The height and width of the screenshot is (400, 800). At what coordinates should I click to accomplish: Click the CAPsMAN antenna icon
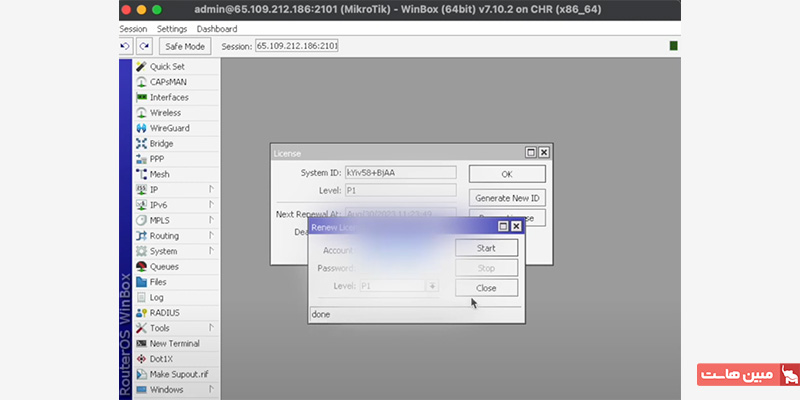(141, 82)
